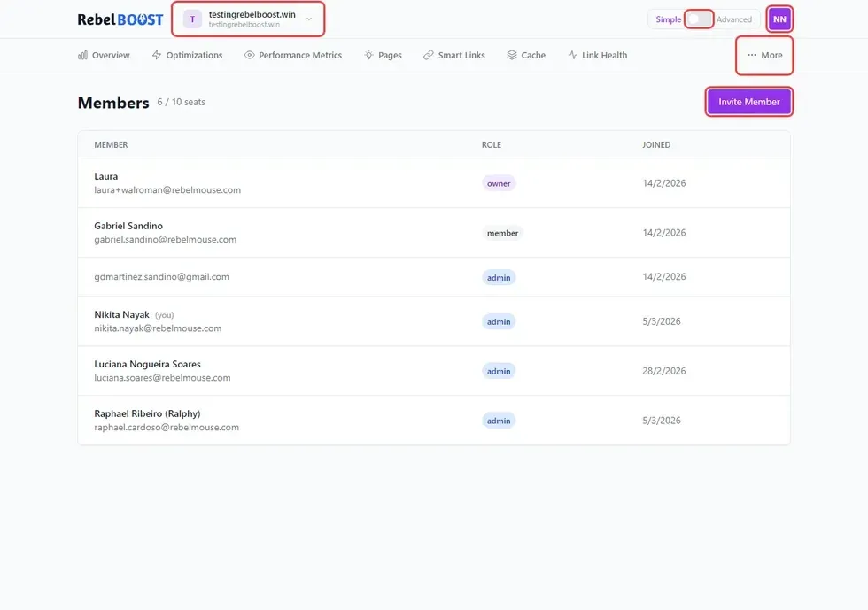Click the Overview bar chart icon
The height and width of the screenshot is (610, 868).
83,55
